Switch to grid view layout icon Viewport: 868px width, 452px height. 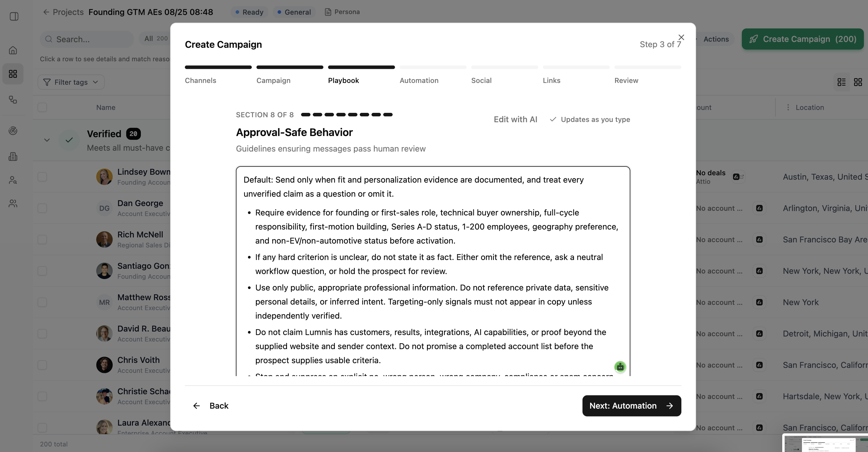click(x=858, y=82)
